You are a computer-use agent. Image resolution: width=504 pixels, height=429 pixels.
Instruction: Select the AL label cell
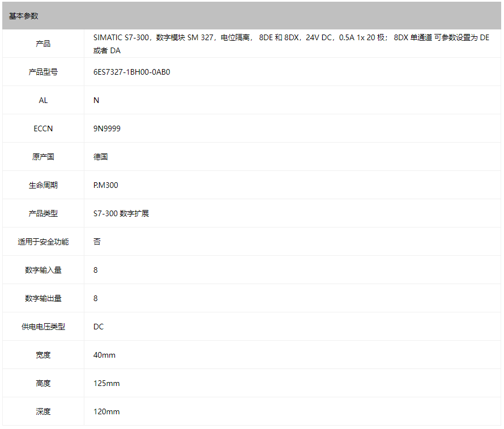click(43, 100)
